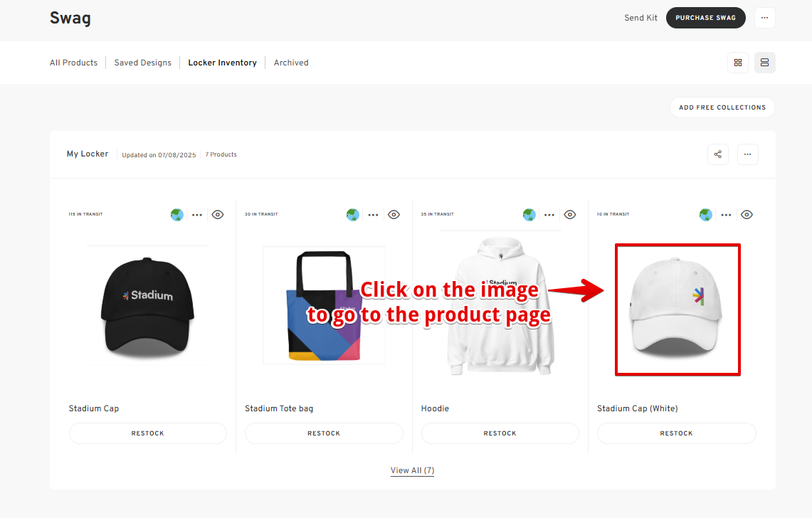
Task: Go to the Archived tab
Action: (291, 63)
